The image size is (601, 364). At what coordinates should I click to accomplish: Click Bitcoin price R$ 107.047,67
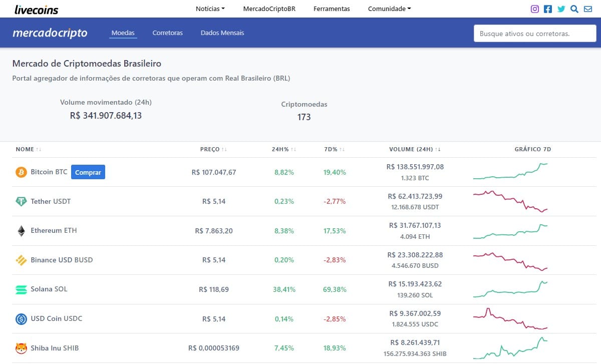pos(214,172)
